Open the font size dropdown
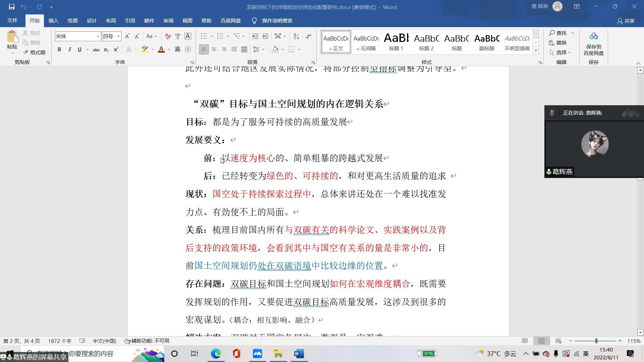Image resolution: width=644 pixels, height=362 pixels. (x=118, y=36)
